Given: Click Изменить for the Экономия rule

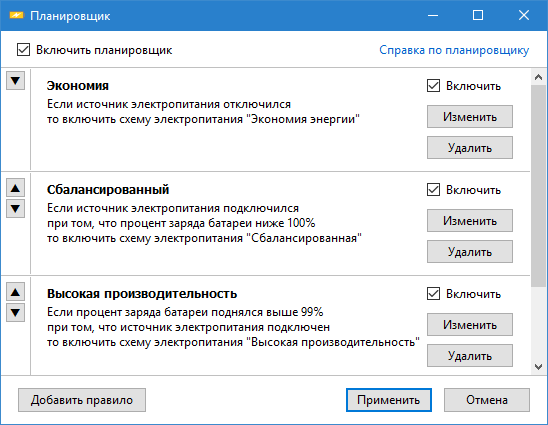Looking at the screenshot, I should (470, 117).
